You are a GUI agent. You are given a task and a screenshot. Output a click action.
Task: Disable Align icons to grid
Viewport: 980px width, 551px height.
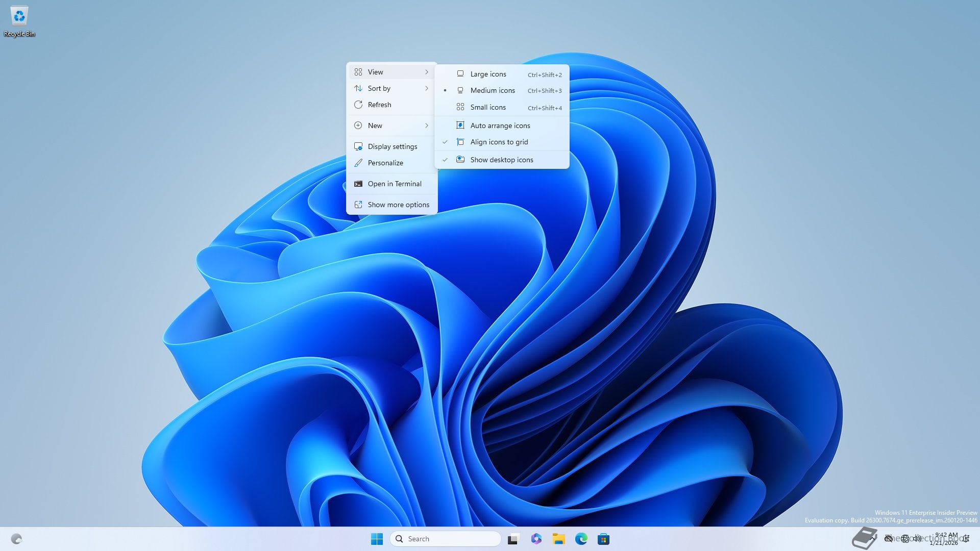tap(499, 142)
